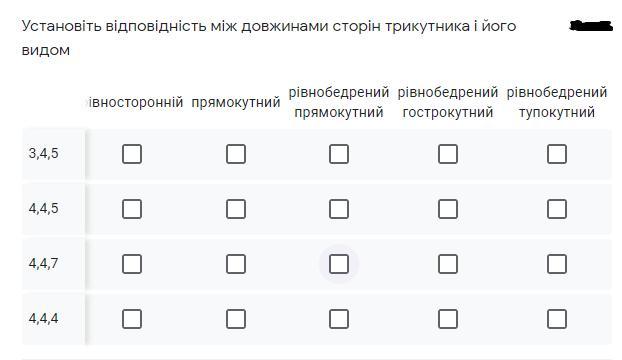The image size is (622, 360).
Task: Check прямокутний for row 4,4,4
Action: [236, 319]
